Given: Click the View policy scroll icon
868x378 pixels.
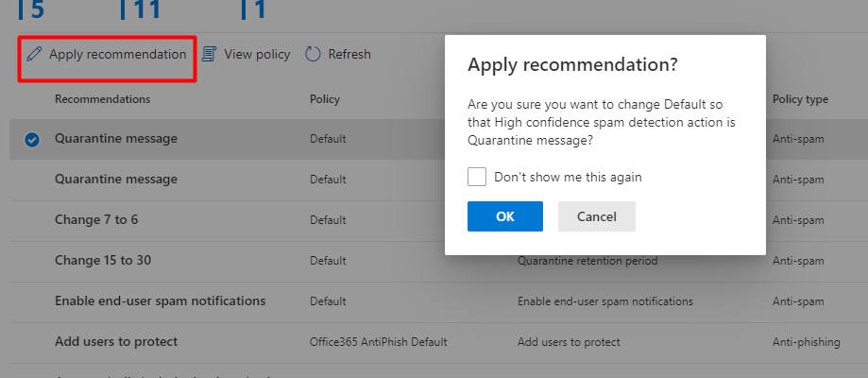Looking at the screenshot, I should pyautogui.click(x=209, y=55).
